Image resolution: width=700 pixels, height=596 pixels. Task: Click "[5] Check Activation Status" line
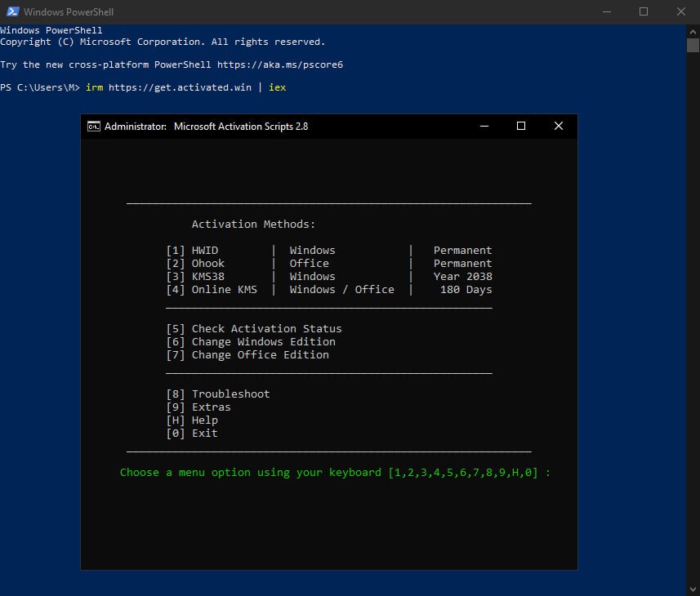coord(254,329)
